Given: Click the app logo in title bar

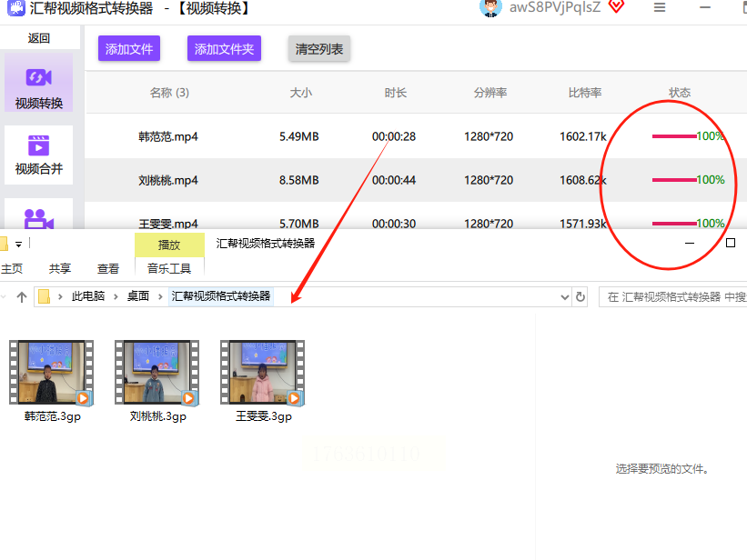Looking at the screenshot, I should pos(15,8).
